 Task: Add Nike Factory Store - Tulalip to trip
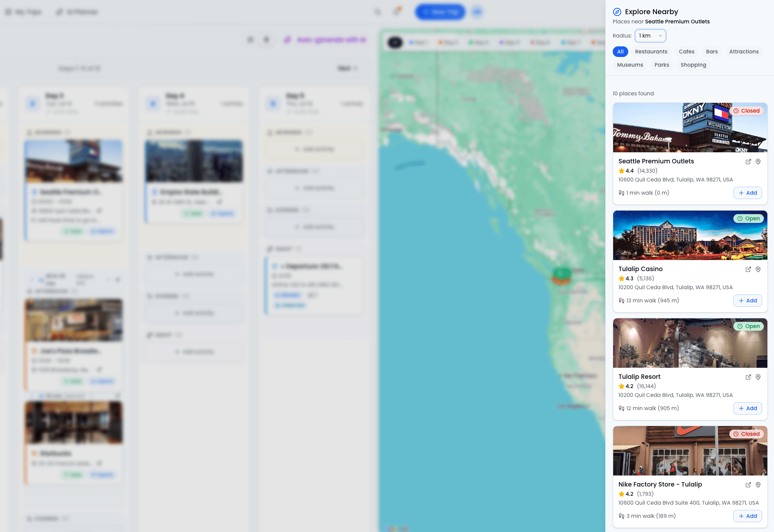[747, 516]
